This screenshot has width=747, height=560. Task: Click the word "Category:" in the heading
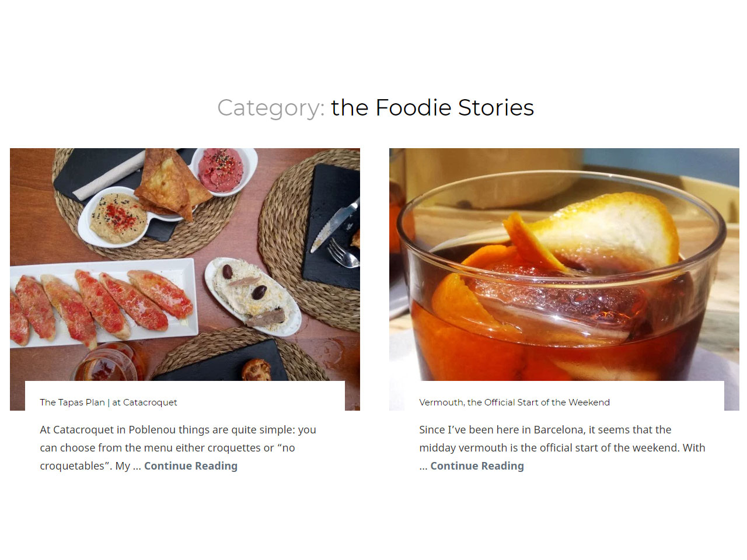tap(271, 108)
